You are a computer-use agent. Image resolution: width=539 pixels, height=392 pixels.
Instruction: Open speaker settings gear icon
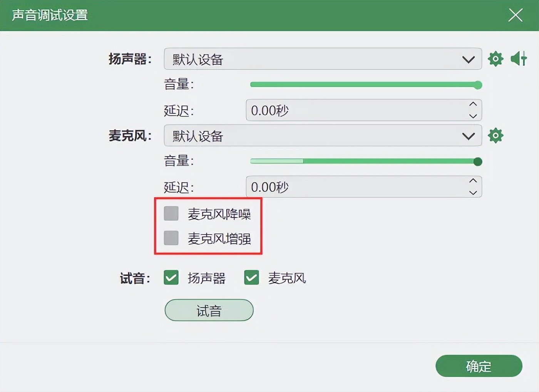(x=495, y=59)
